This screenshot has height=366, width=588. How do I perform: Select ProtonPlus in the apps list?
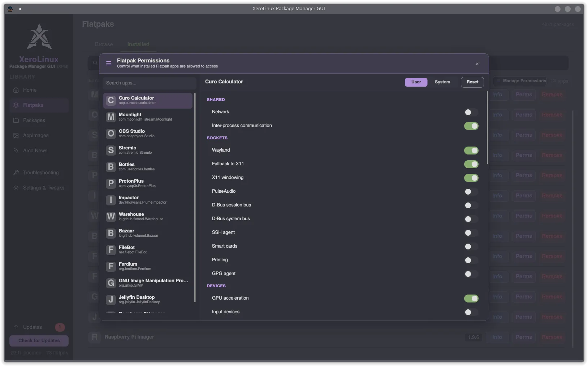148,183
